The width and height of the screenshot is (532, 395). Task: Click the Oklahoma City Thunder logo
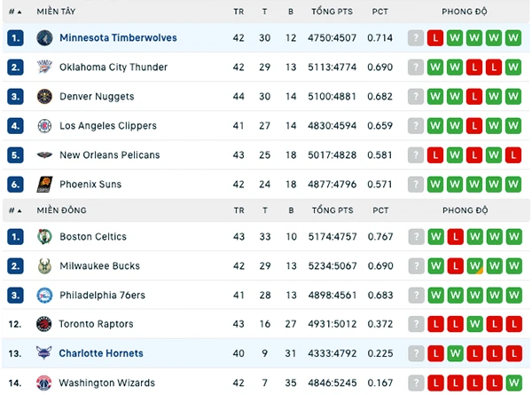tap(44, 67)
